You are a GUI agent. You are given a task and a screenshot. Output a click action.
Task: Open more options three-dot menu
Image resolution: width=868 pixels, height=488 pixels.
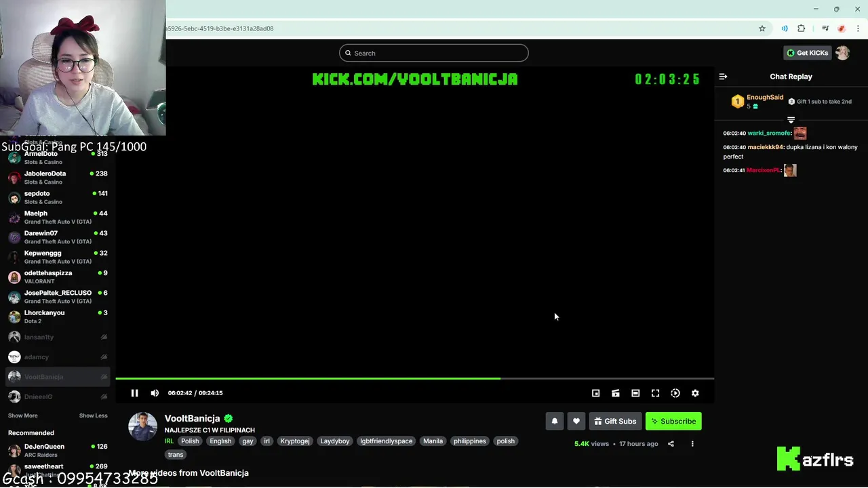click(x=692, y=444)
